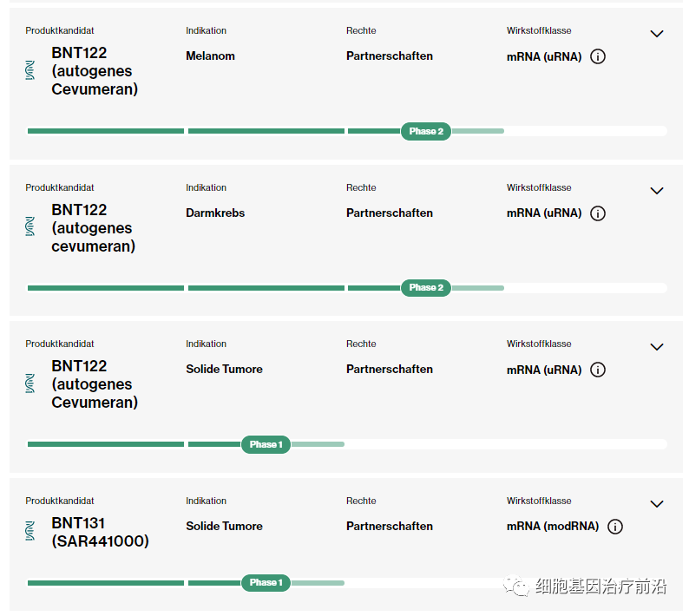Open the BNT131 (SAR441000) product title
The width and height of the screenshot is (689, 616).
[x=100, y=532]
